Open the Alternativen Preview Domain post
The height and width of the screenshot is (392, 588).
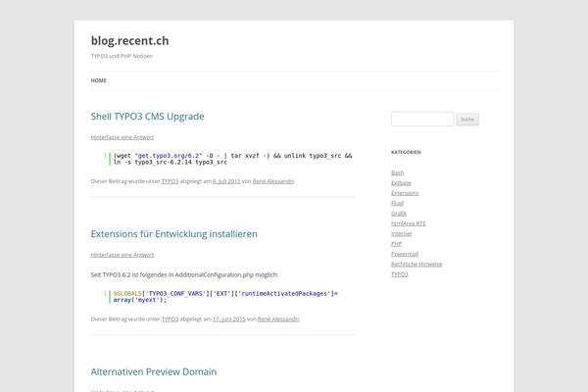154,371
